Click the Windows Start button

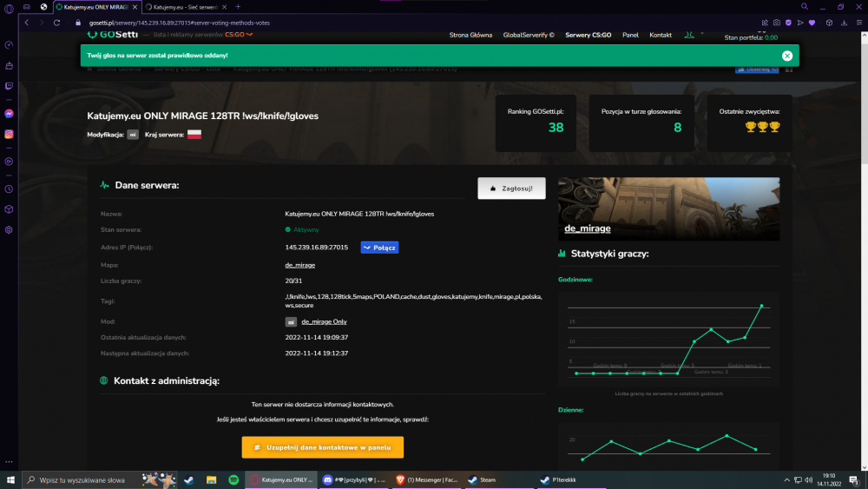10,480
